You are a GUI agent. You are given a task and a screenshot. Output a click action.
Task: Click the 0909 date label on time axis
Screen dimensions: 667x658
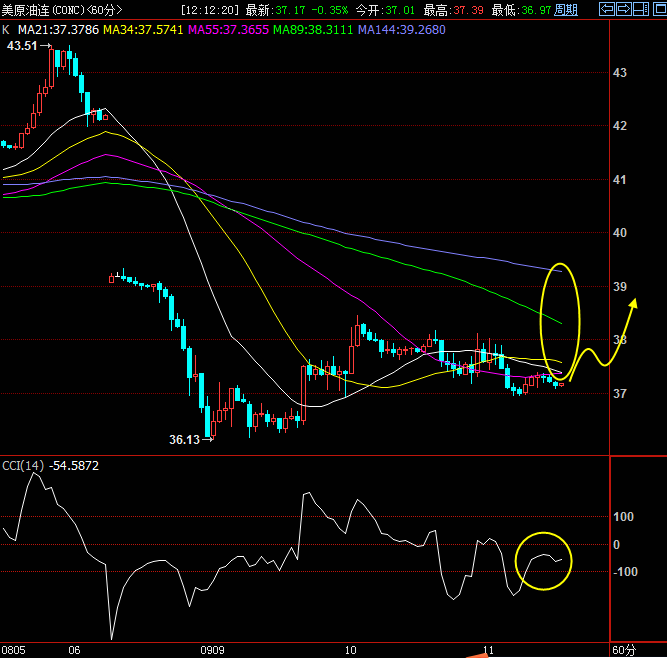[x=212, y=650]
